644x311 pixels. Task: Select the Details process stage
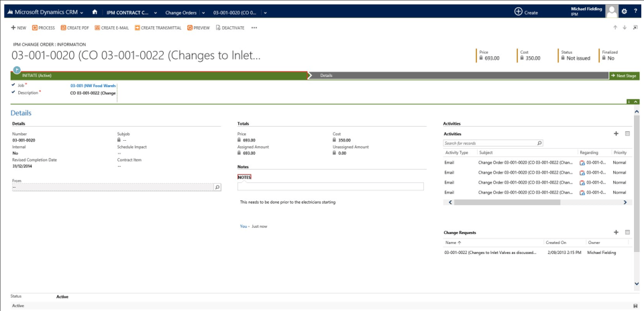click(x=458, y=76)
